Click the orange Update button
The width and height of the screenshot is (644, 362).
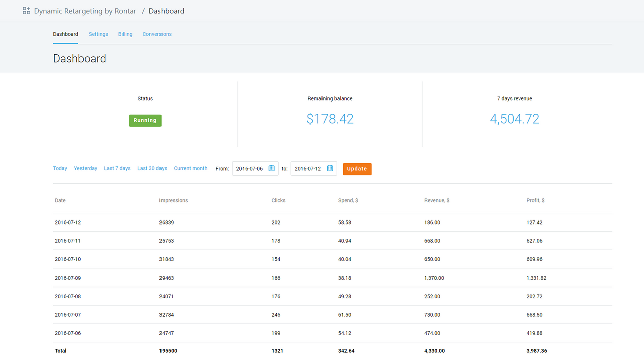pyautogui.click(x=357, y=169)
